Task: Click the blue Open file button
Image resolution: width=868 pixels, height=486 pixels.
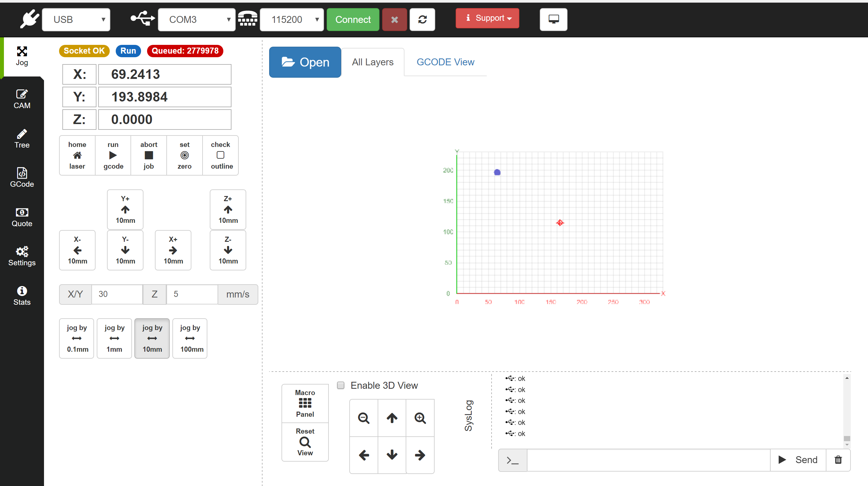Action: 305,62
